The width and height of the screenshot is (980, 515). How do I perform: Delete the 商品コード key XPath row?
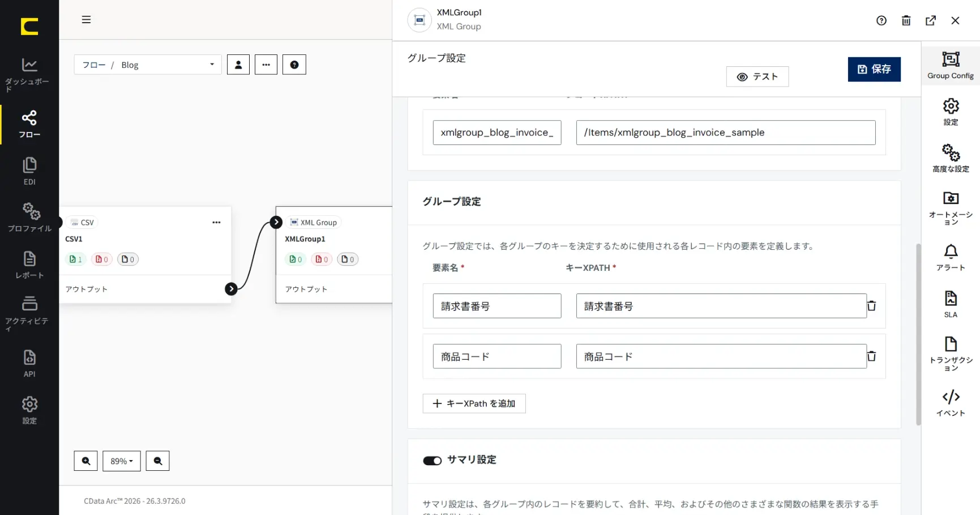click(x=872, y=356)
